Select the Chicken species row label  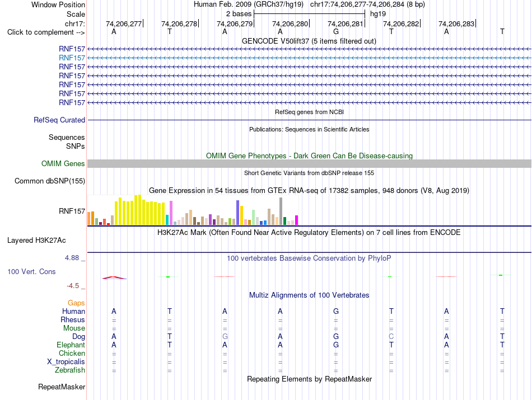tap(72, 353)
